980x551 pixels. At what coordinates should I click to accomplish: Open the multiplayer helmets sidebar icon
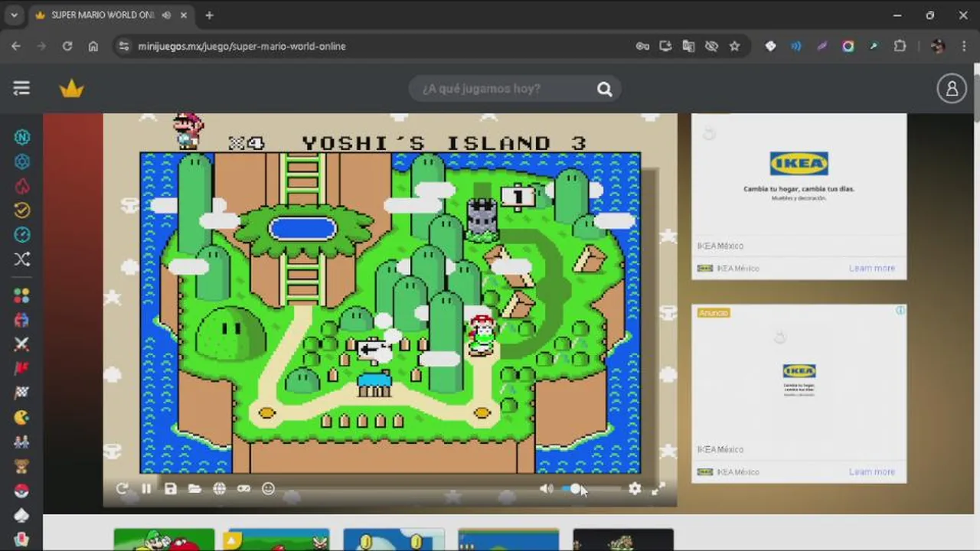(x=21, y=320)
